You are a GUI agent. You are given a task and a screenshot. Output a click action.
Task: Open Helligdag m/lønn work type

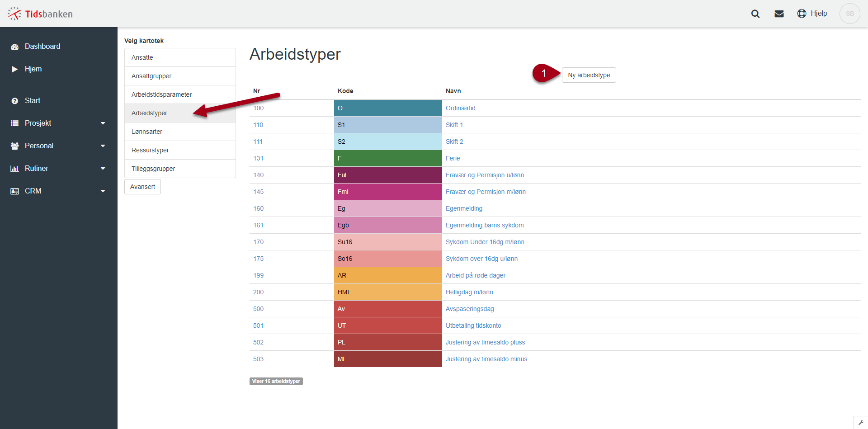pyautogui.click(x=469, y=292)
